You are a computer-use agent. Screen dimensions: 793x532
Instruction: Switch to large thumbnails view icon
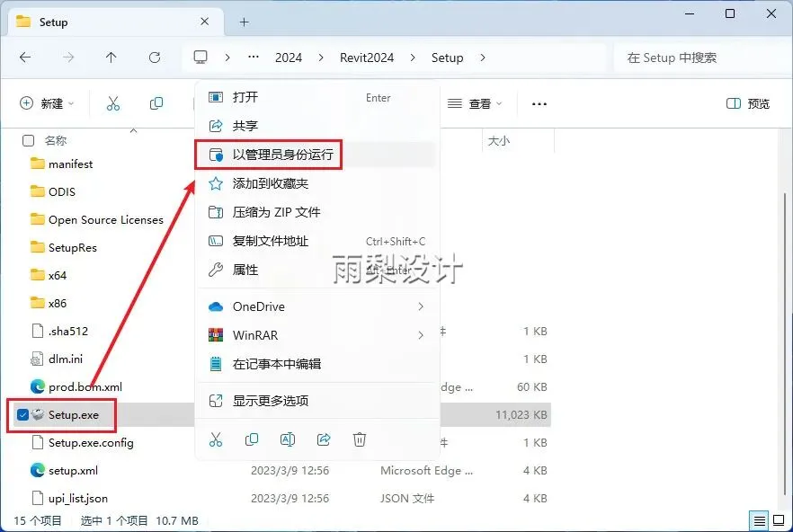coord(779,520)
